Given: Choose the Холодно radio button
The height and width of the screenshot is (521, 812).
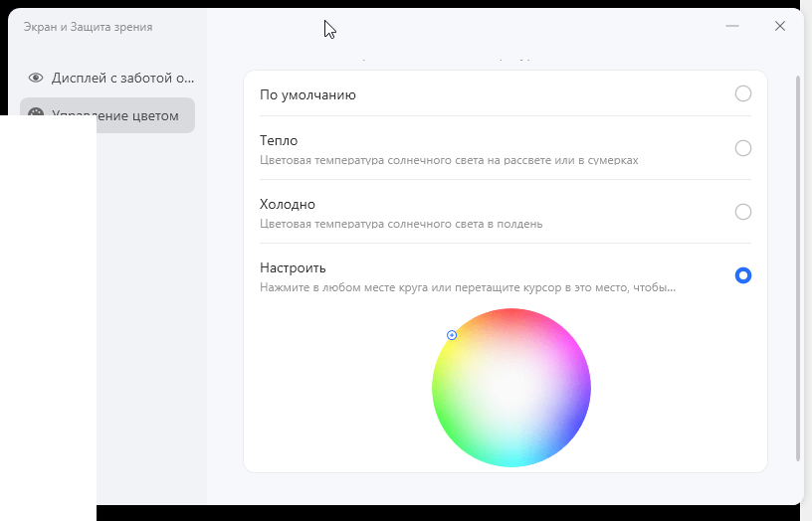Looking at the screenshot, I should click(742, 212).
